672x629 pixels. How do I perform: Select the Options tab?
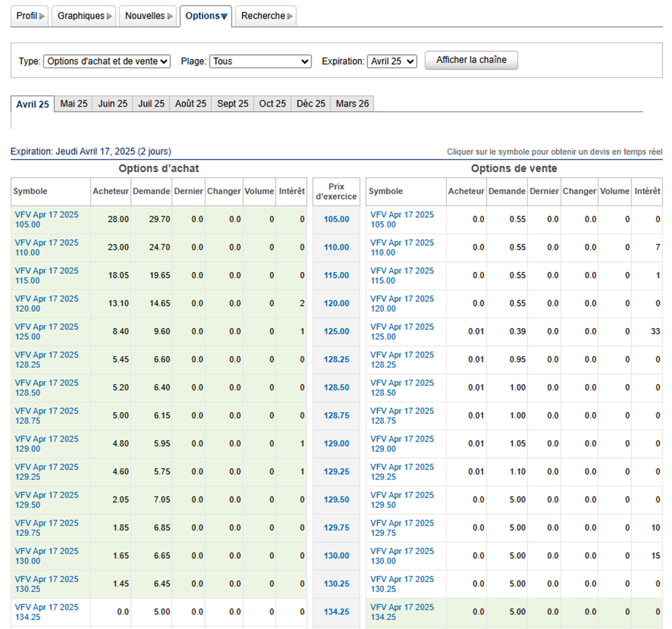tap(205, 16)
